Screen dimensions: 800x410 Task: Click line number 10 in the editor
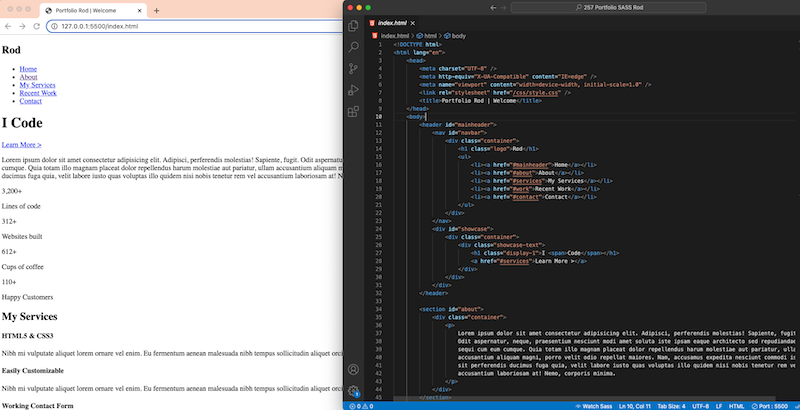pos(378,117)
